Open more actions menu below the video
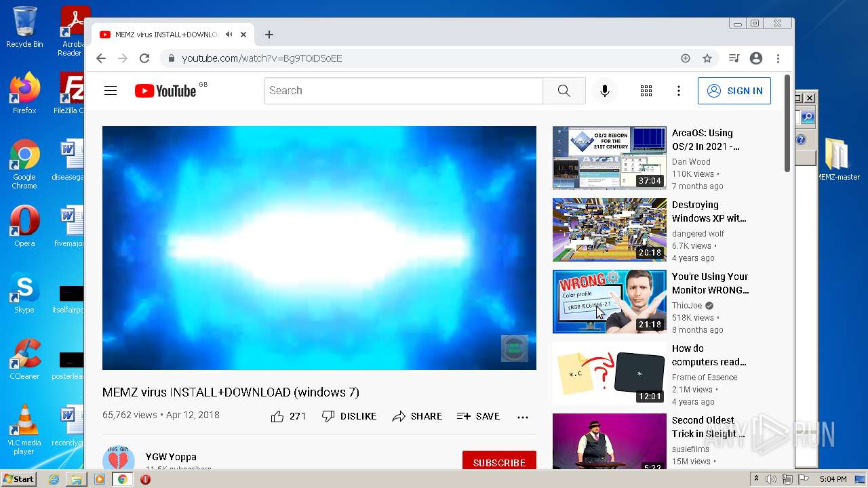868x488 pixels. point(523,417)
